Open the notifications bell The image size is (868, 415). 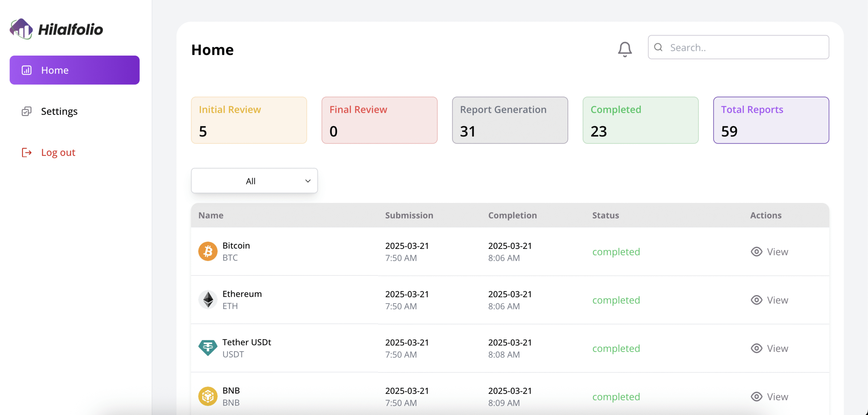(625, 49)
